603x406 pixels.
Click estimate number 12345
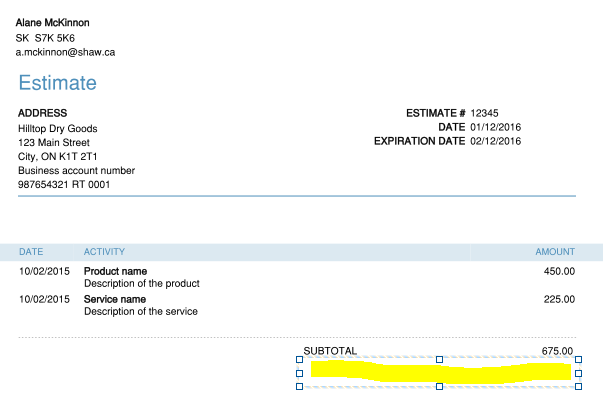click(x=484, y=113)
